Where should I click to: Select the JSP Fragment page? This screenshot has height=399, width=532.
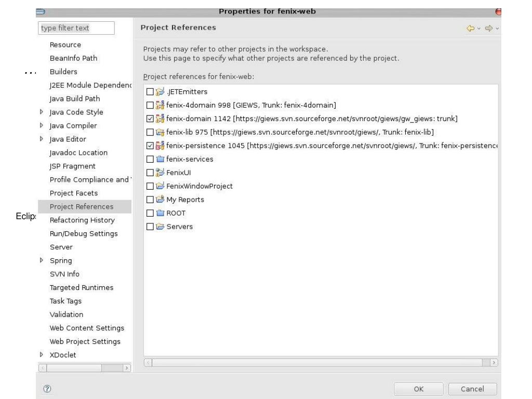point(73,166)
